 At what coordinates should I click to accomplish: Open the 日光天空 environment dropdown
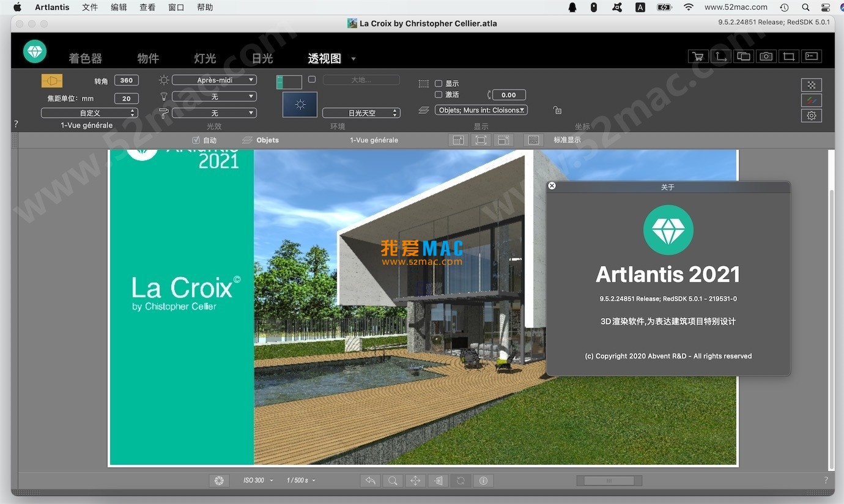click(361, 113)
